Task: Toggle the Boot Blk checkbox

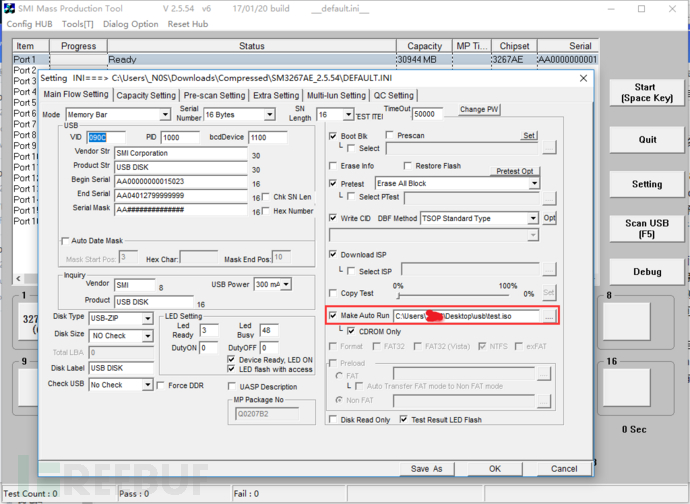Action: (x=333, y=136)
